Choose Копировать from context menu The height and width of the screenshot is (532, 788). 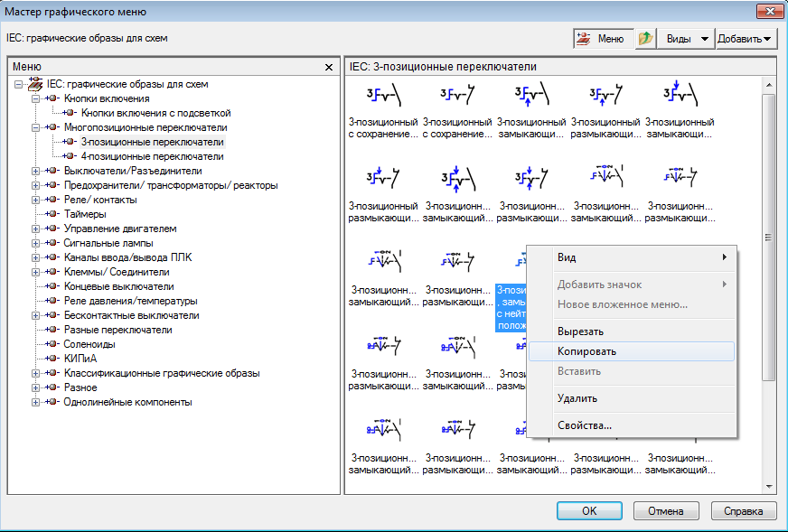point(631,351)
